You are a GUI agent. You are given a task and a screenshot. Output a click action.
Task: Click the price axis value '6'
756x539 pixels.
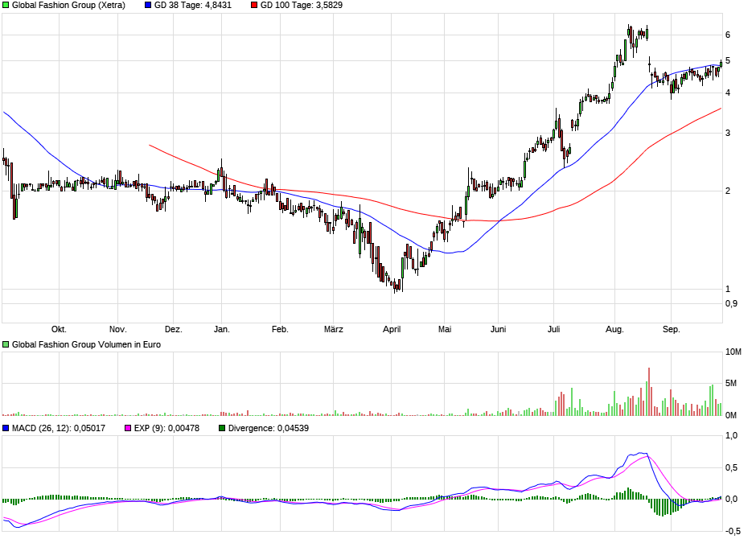[728, 35]
